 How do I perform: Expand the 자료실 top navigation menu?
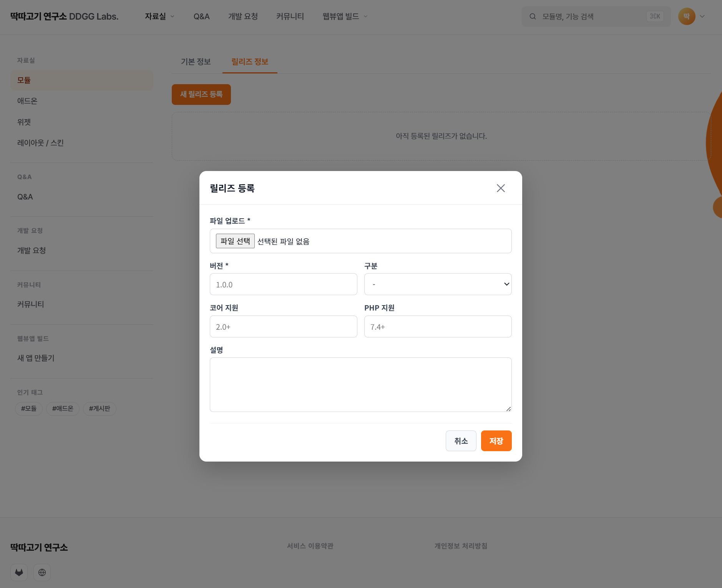pyautogui.click(x=159, y=17)
